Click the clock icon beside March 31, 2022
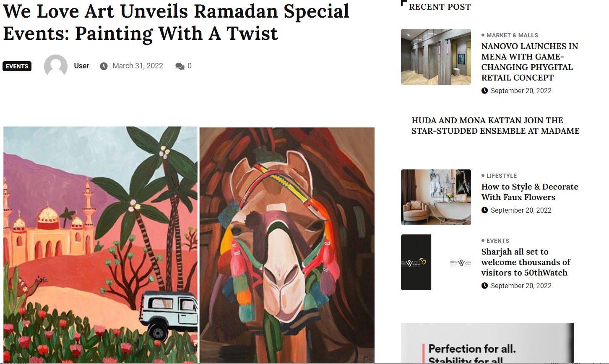609x364 pixels. [x=104, y=66]
